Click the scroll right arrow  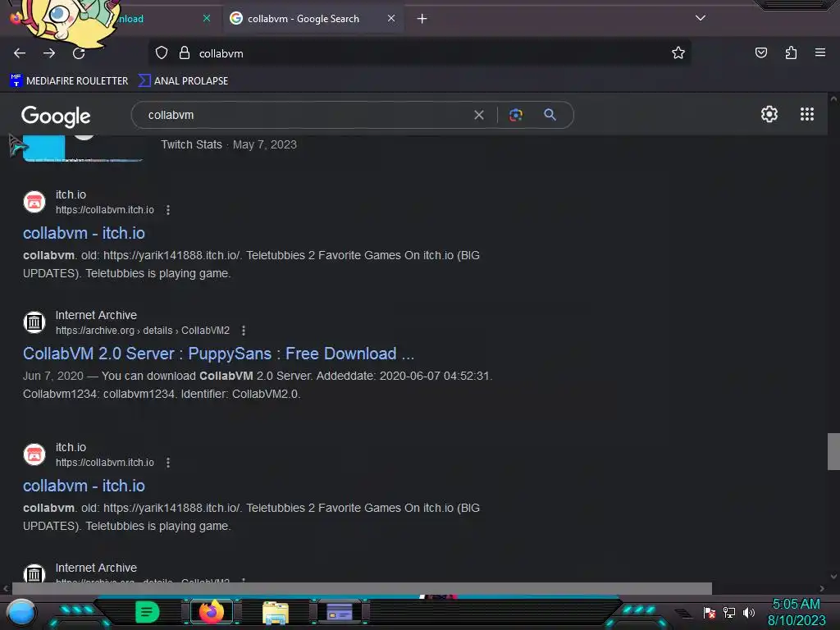[822, 588]
